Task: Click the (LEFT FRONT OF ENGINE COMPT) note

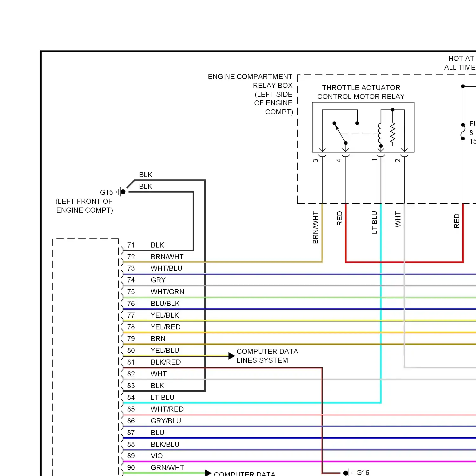Action: coord(84,206)
